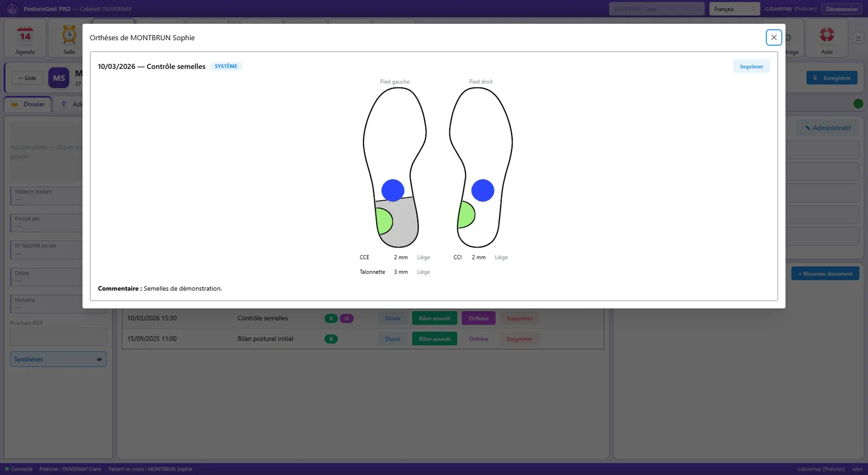868x475 pixels.
Task: Click Bilan associé for Contrôle semelles row
Action: click(435, 319)
